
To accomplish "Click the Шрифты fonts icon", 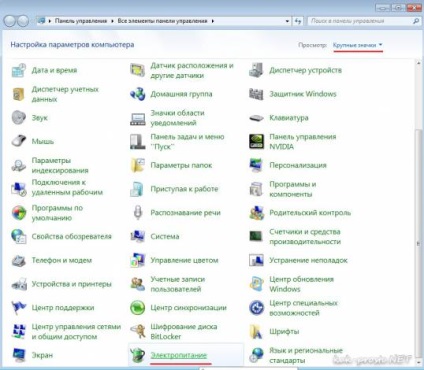I will pyautogui.click(x=256, y=331).
